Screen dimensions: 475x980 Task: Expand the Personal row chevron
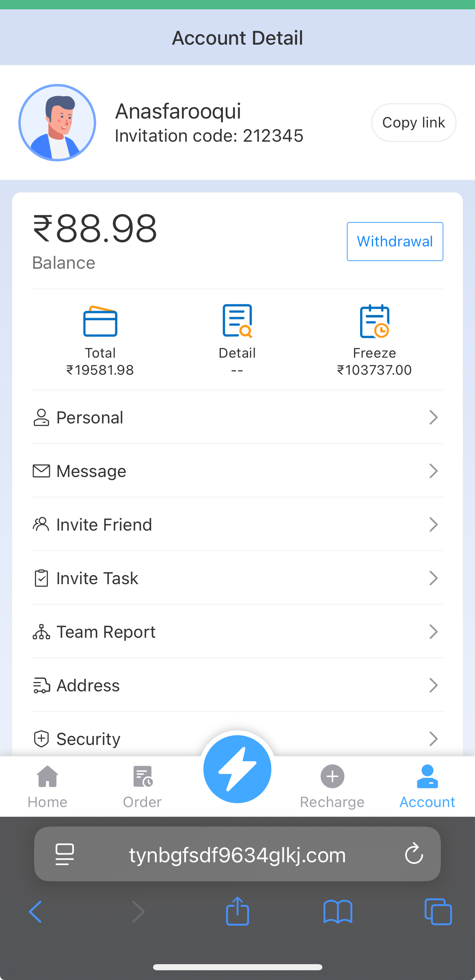coord(433,417)
